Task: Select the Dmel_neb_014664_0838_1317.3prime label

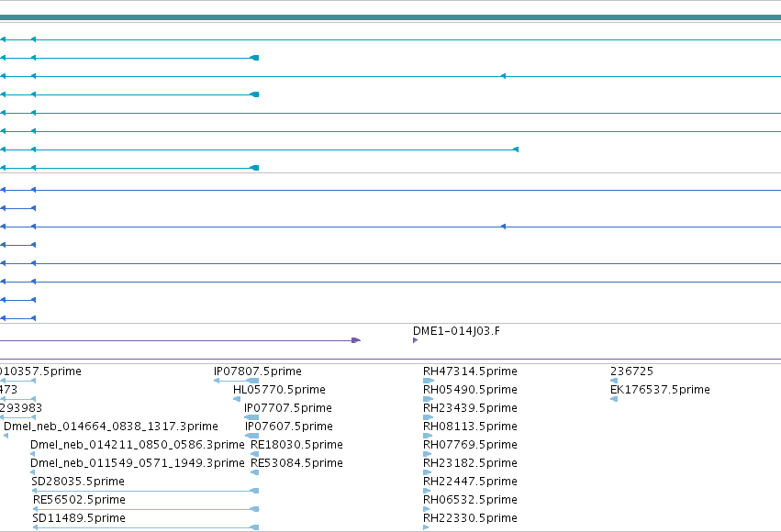Action: [x=110, y=427]
